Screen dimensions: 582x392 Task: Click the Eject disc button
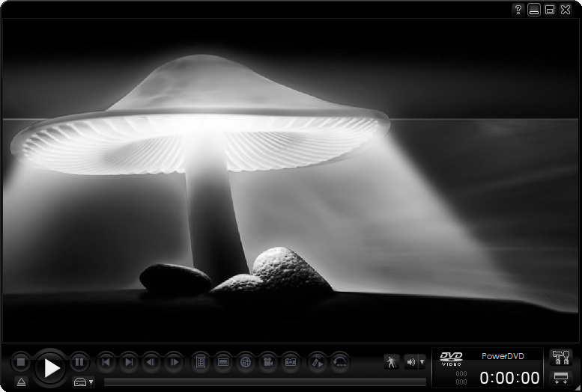tap(21, 382)
